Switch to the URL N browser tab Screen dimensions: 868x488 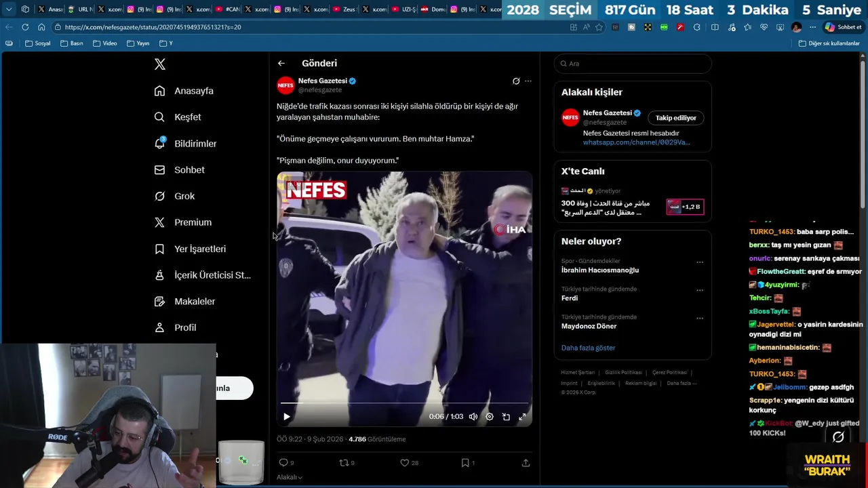(80, 9)
